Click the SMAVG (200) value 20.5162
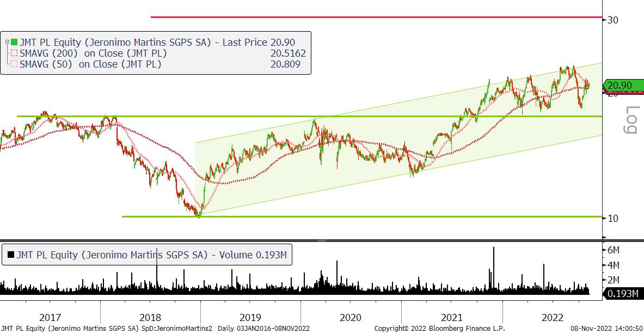644x333 pixels. pyautogui.click(x=289, y=53)
